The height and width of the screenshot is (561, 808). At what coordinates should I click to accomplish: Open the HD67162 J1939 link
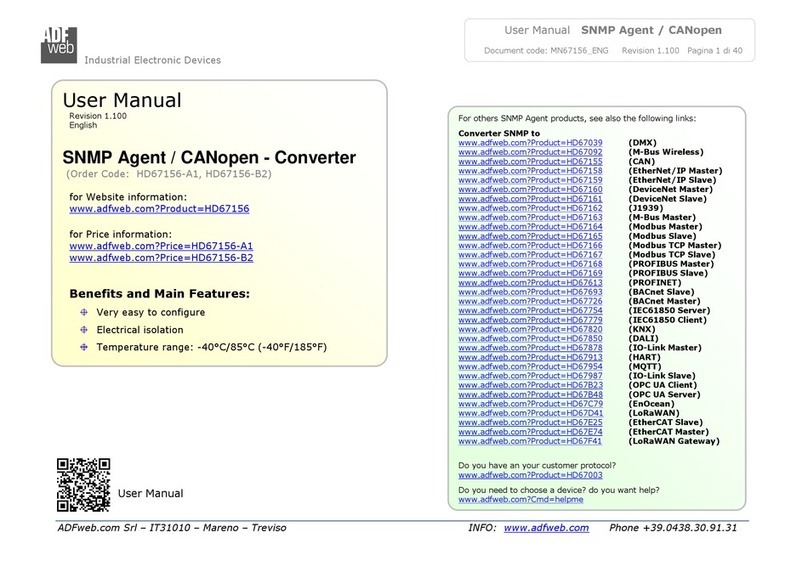point(530,208)
